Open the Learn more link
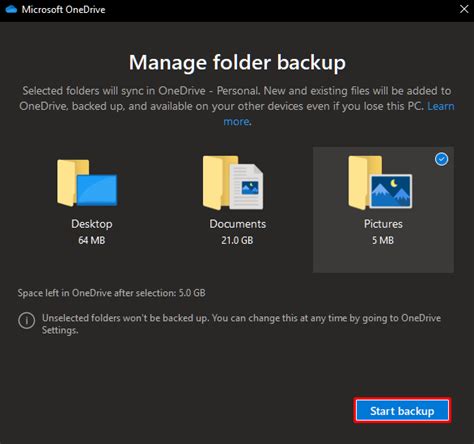The width and height of the screenshot is (474, 444). click(x=441, y=106)
